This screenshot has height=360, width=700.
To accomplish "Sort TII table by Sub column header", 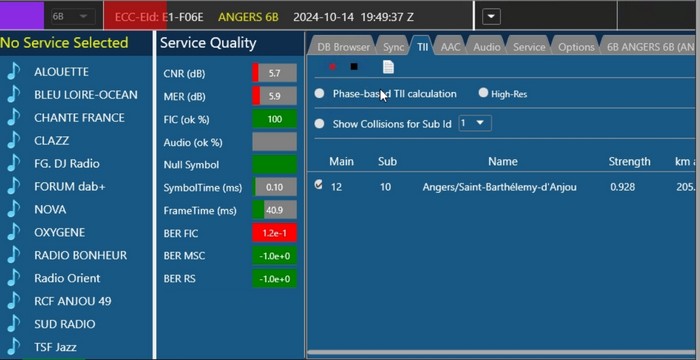I will 387,161.
